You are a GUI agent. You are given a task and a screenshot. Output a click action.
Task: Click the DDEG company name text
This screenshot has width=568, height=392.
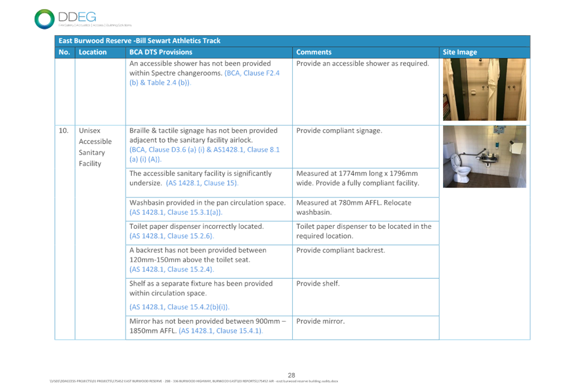(76, 16)
